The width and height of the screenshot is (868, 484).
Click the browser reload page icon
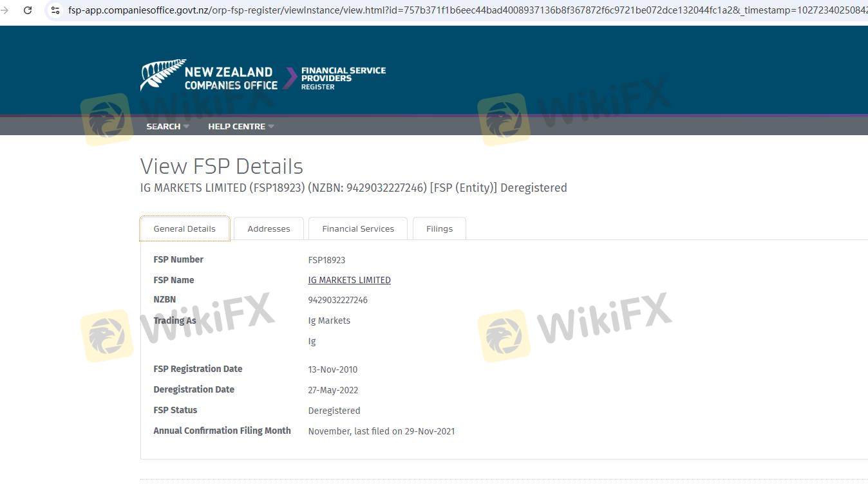click(x=28, y=10)
